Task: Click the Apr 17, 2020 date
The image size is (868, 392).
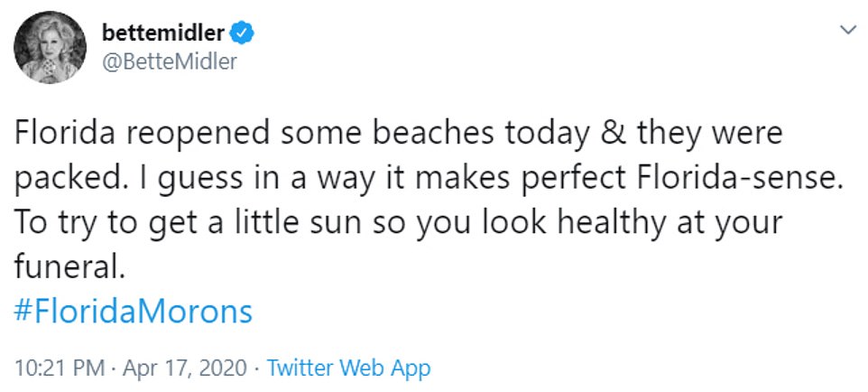Action: pos(183,368)
